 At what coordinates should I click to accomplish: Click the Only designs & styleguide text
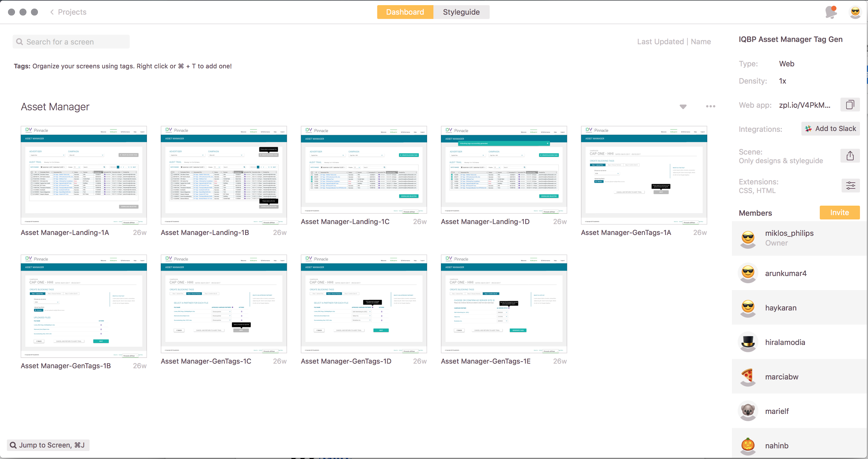(781, 161)
